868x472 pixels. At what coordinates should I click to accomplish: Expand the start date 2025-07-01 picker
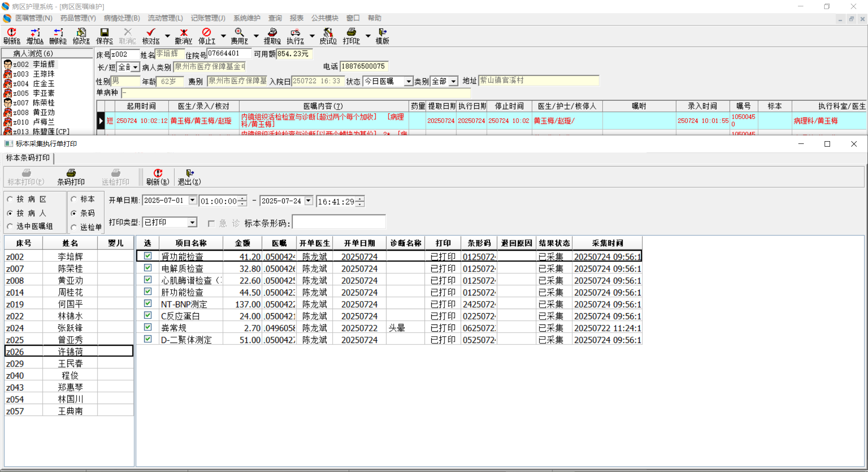pos(193,200)
